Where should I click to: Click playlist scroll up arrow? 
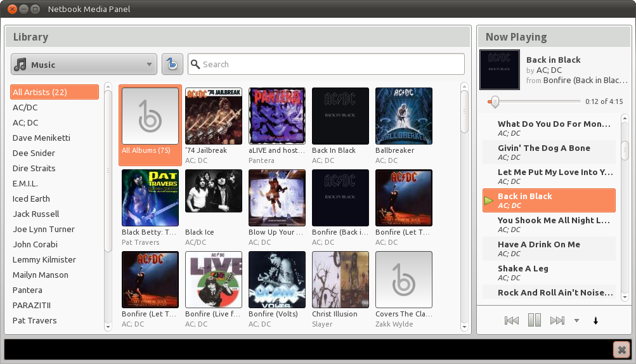click(x=625, y=118)
